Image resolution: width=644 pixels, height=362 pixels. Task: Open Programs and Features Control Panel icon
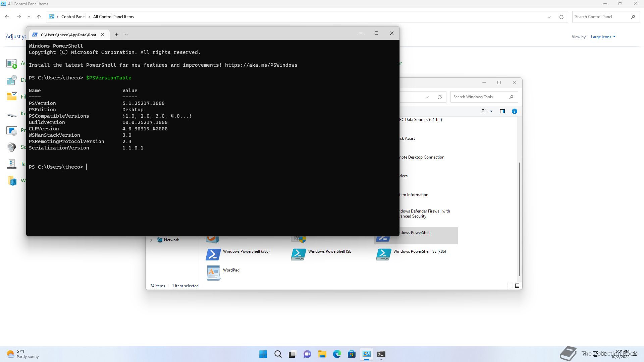click(12, 130)
